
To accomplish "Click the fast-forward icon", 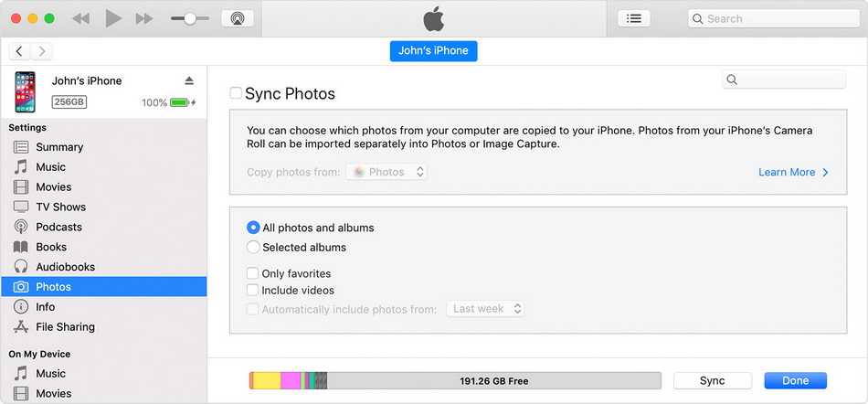I will pos(143,18).
